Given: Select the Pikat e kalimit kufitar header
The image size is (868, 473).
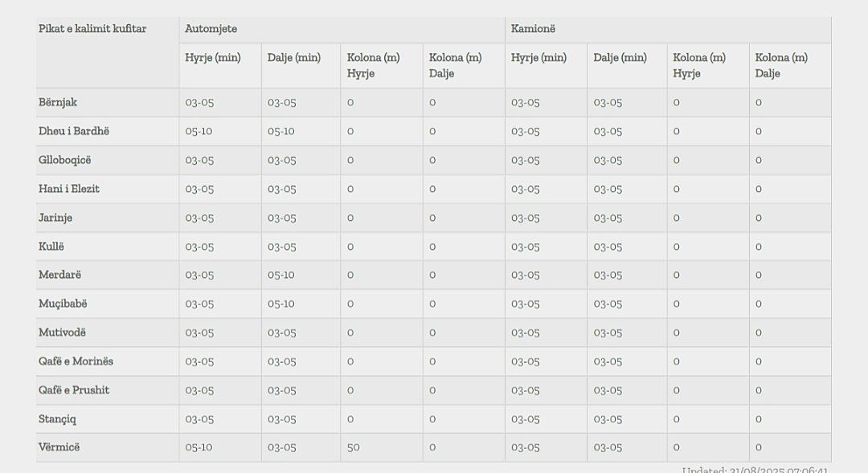Looking at the screenshot, I should click(x=92, y=29).
